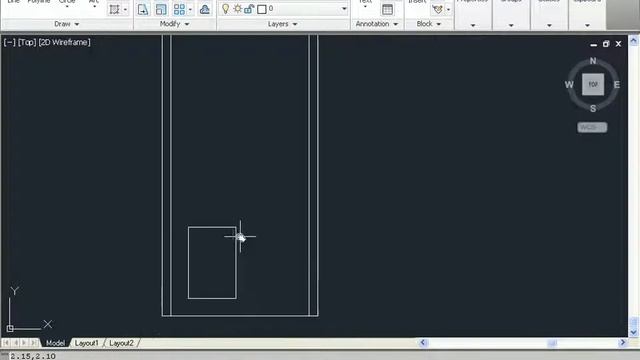Go to previous layout tab arrow
Viewport: 640px width, 360px height.
16,343
